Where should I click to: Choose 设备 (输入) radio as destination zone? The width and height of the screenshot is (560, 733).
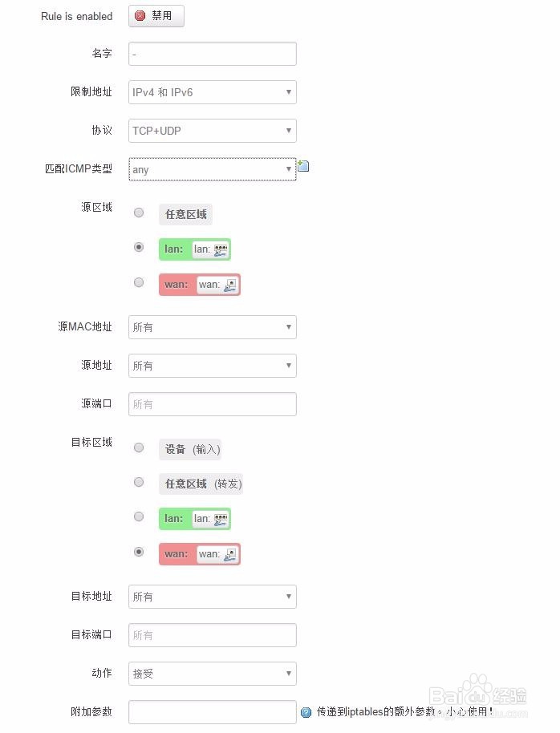click(x=139, y=447)
